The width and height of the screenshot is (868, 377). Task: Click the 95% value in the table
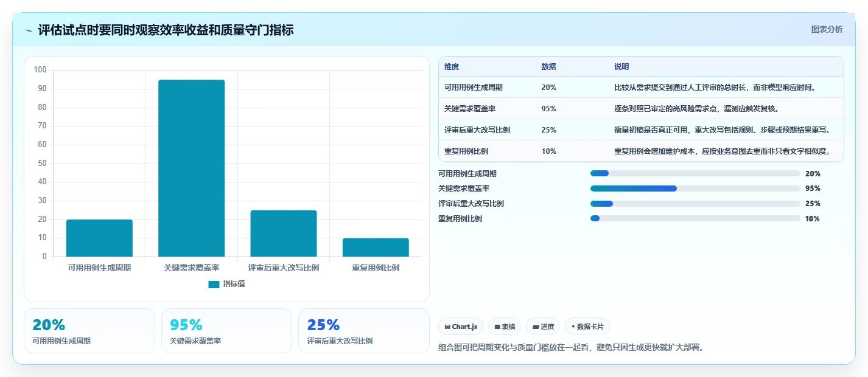coord(548,109)
